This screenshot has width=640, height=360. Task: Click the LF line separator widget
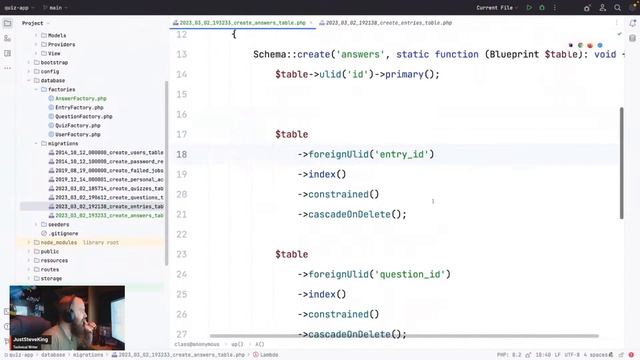[x=557, y=355]
